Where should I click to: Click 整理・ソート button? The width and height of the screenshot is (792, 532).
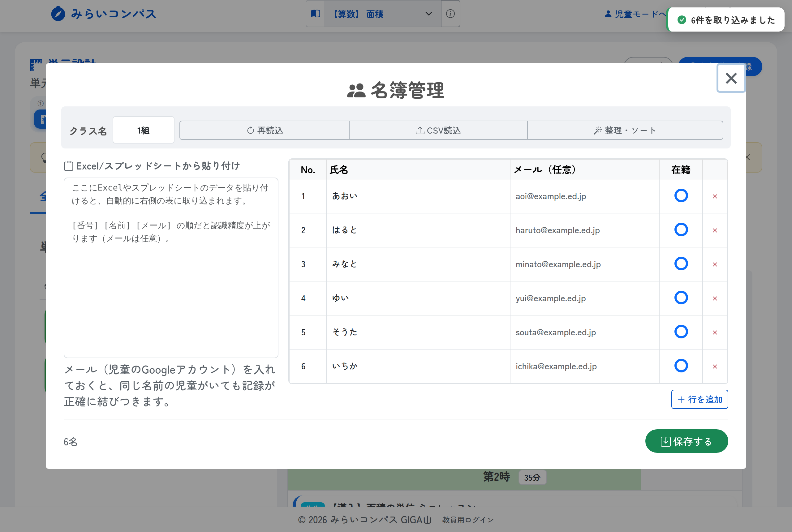click(625, 130)
